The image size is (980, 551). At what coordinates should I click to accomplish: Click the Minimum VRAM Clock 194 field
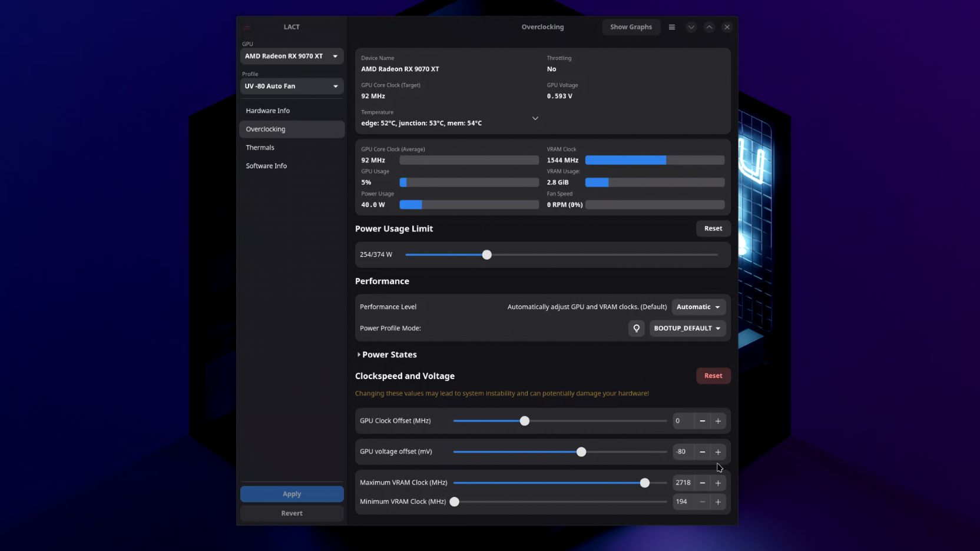683,502
